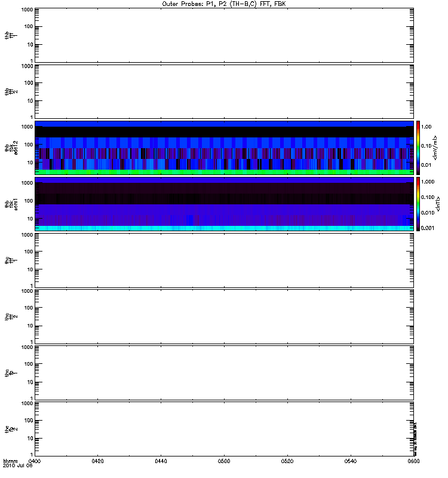
Task: Click the '100' y-axis tick of scm1 panel
Action: coord(29,201)
